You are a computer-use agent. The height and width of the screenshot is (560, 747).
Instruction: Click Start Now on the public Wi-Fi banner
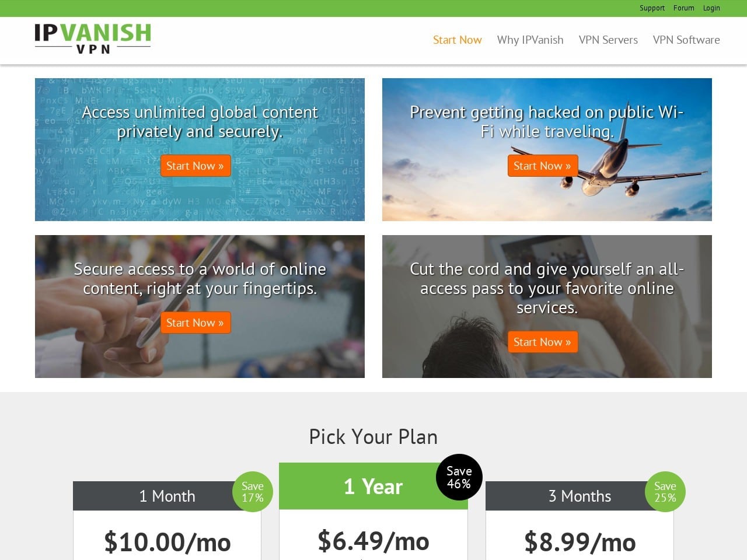pyautogui.click(x=543, y=166)
